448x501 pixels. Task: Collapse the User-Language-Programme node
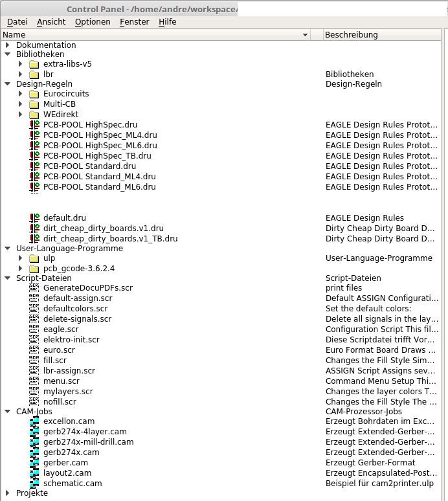[x=8, y=249]
